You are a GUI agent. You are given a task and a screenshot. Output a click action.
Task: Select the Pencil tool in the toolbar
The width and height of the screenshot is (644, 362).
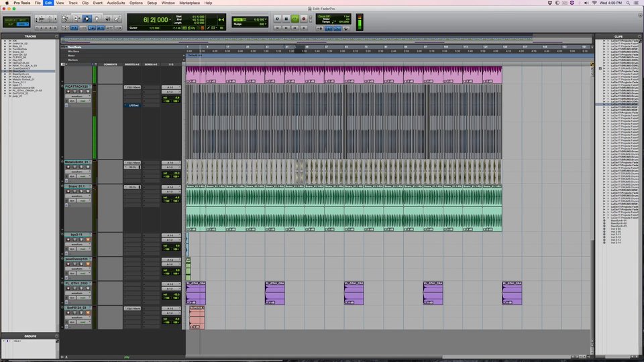(117, 19)
